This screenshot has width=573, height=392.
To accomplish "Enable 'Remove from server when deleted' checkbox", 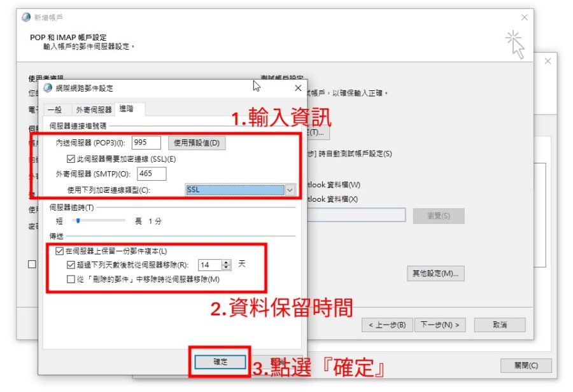I will [71, 279].
